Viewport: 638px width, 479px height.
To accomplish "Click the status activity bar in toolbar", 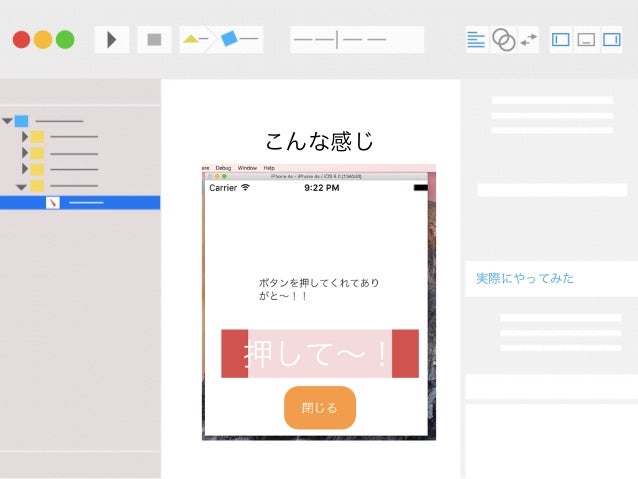I will click(x=357, y=39).
